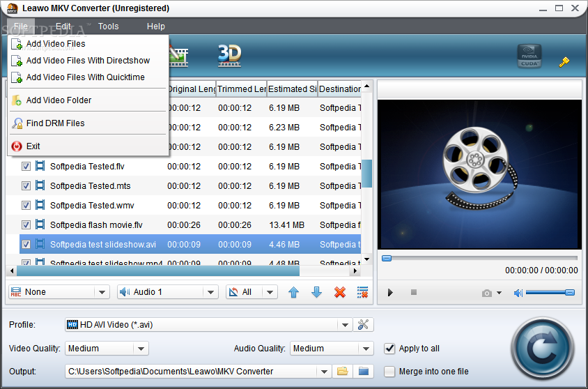
Task: Sort by Trimmed Length column header
Action: tap(242, 89)
